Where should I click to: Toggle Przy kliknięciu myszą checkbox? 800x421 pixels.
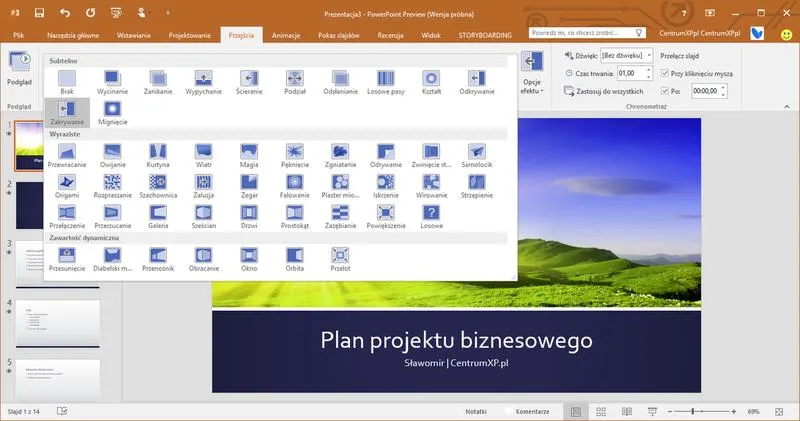[665, 73]
